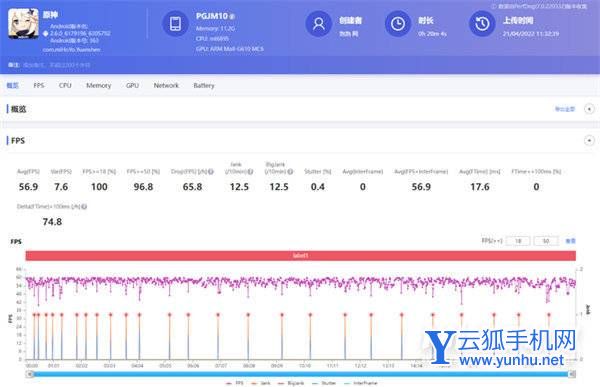This screenshot has width=600, height=387.
Task: Toggle the Jank series in chart legend
Action: 260,383
